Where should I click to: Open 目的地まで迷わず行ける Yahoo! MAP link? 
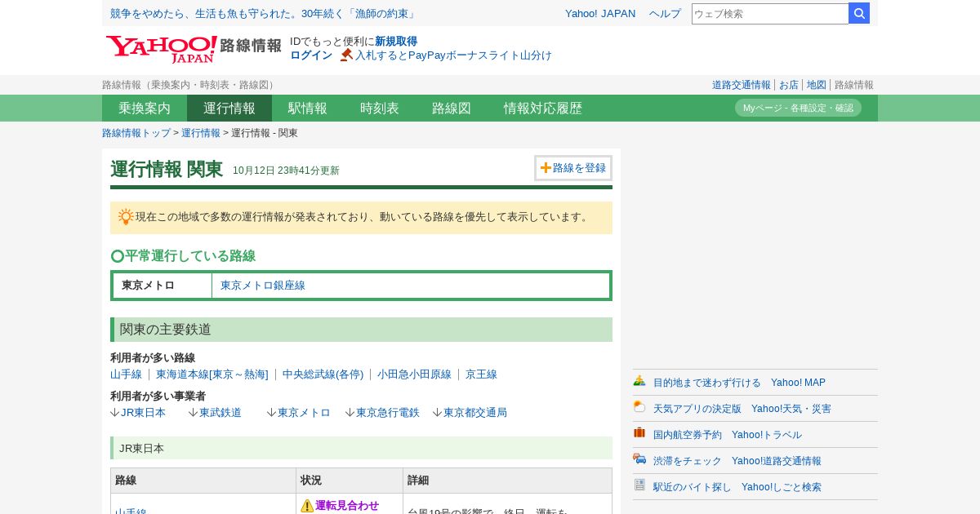point(739,383)
